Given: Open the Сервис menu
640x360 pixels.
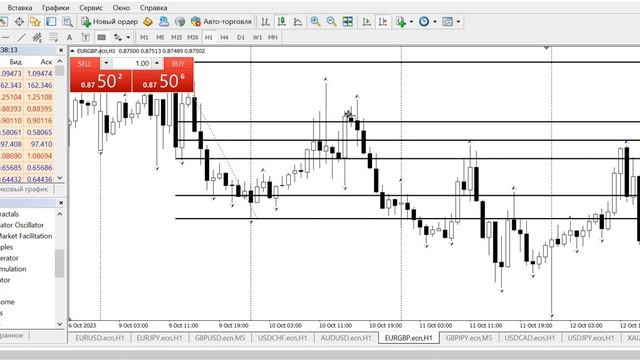Looking at the screenshot, I should [x=91, y=8].
